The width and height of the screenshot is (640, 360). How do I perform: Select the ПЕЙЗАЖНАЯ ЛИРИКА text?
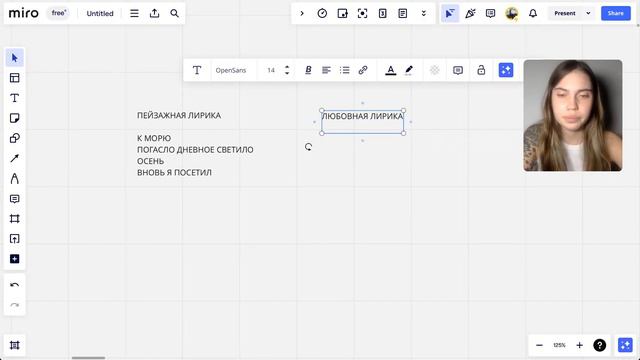tap(179, 116)
